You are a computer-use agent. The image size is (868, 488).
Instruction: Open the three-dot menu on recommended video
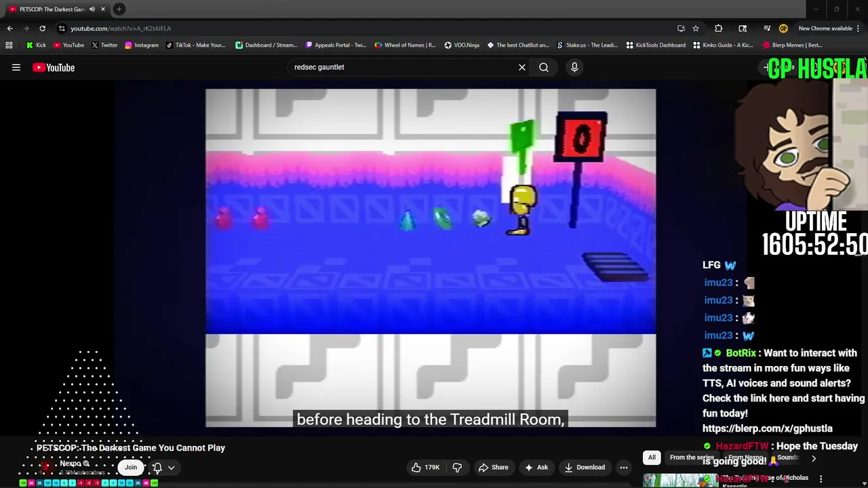tap(821, 479)
